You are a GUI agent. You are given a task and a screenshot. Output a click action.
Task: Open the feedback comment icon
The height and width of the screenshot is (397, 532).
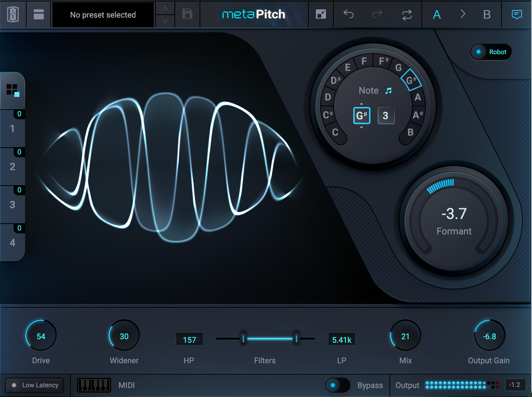[x=517, y=14]
